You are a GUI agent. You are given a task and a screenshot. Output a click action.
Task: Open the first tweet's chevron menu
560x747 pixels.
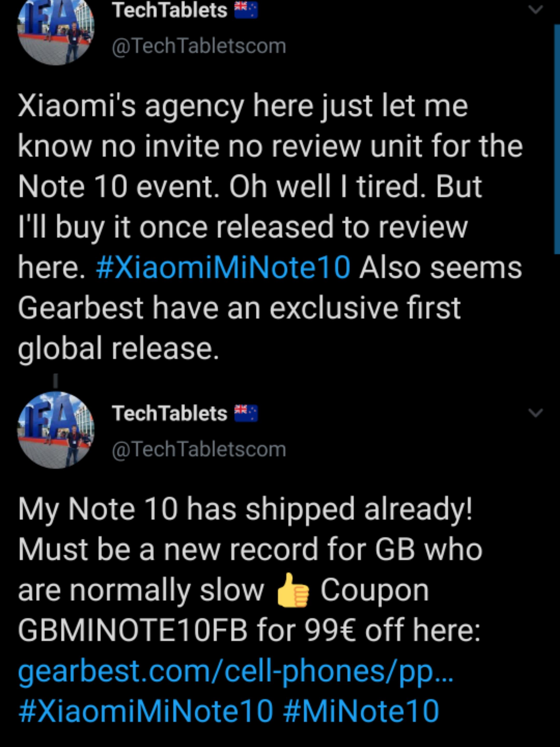[535, 10]
